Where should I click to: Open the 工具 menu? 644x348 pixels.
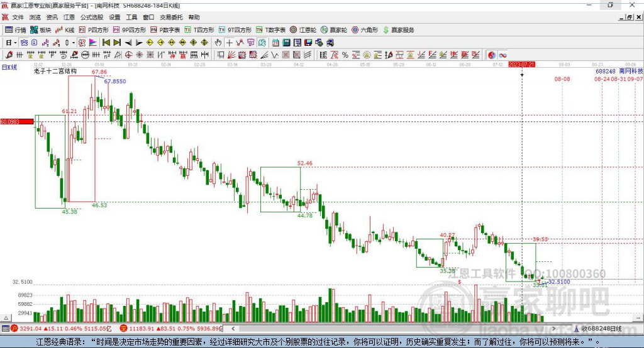(131, 17)
